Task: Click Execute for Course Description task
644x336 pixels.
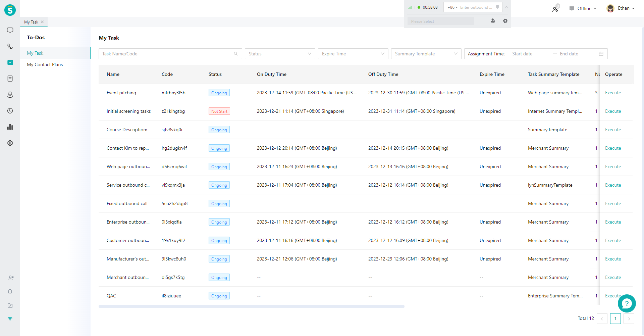Action: [613, 130]
